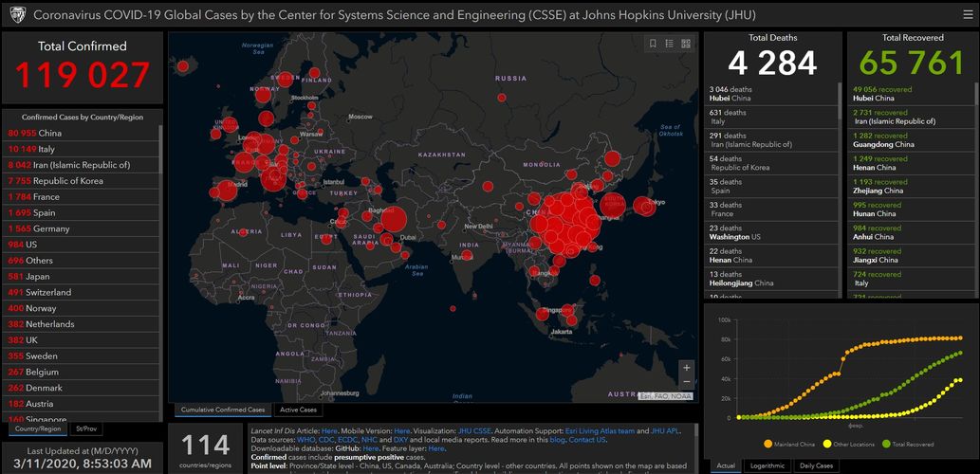Show the map legend list icon
This screenshot has width=980, height=474.
tap(669, 44)
